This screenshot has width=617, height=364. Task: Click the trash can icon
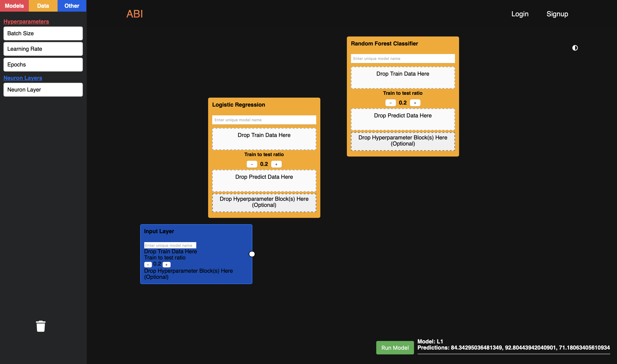41,326
